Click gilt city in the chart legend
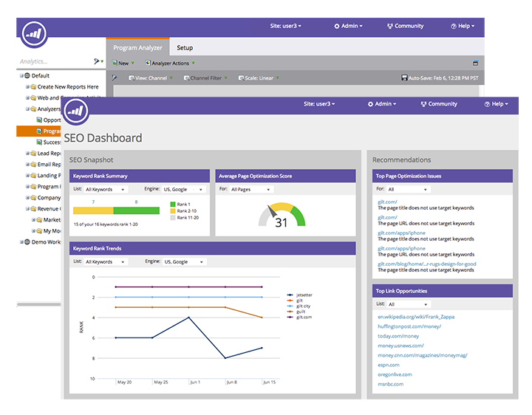532x415 pixels. click(x=304, y=306)
